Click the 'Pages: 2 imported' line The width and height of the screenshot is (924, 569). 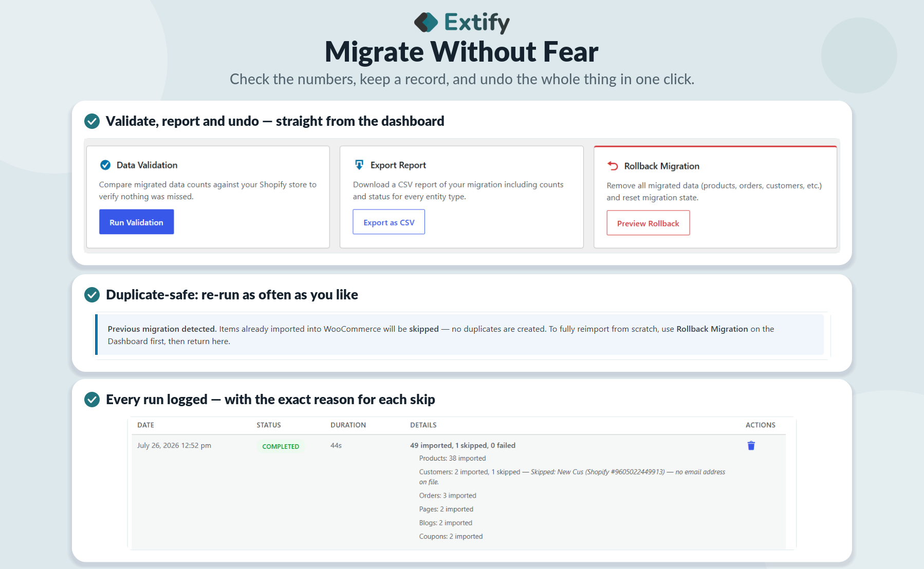click(446, 509)
